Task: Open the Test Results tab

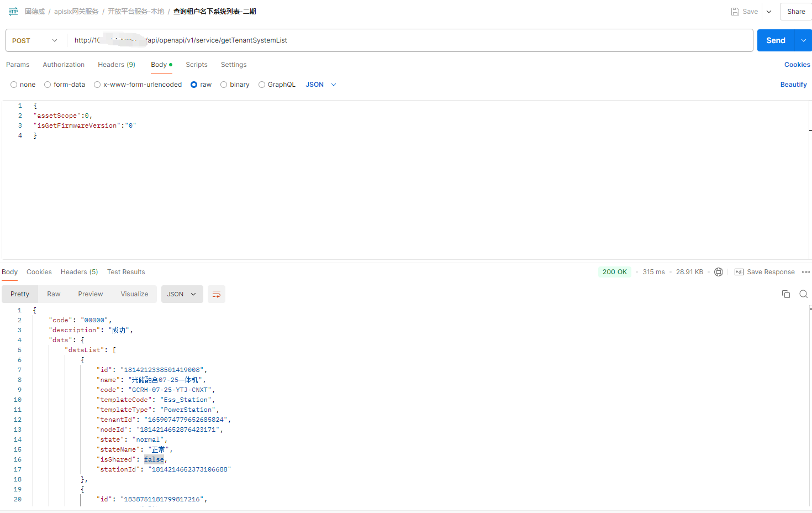Action: pos(126,272)
